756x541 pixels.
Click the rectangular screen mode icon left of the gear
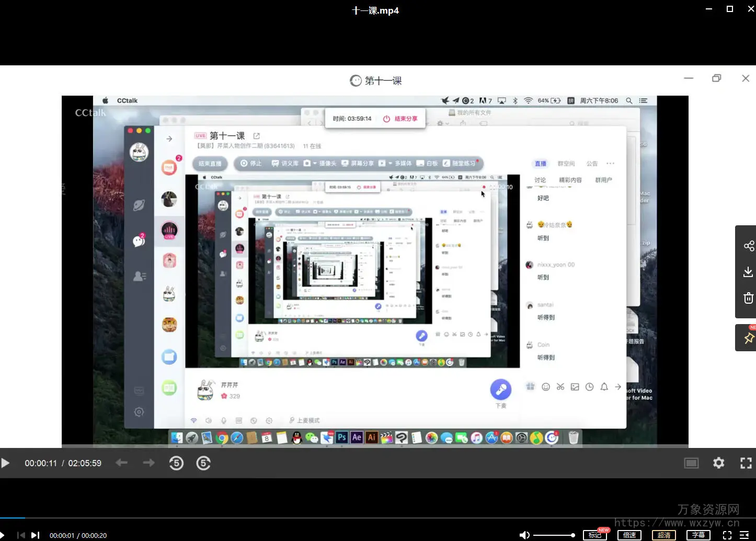[691, 463]
